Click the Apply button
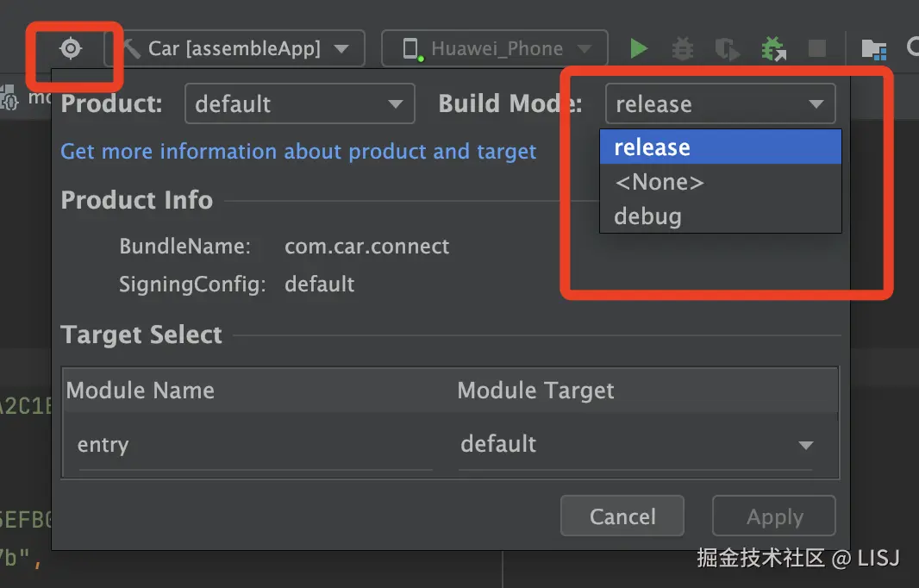Image resolution: width=919 pixels, height=588 pixels. click(x=774, y=516)
